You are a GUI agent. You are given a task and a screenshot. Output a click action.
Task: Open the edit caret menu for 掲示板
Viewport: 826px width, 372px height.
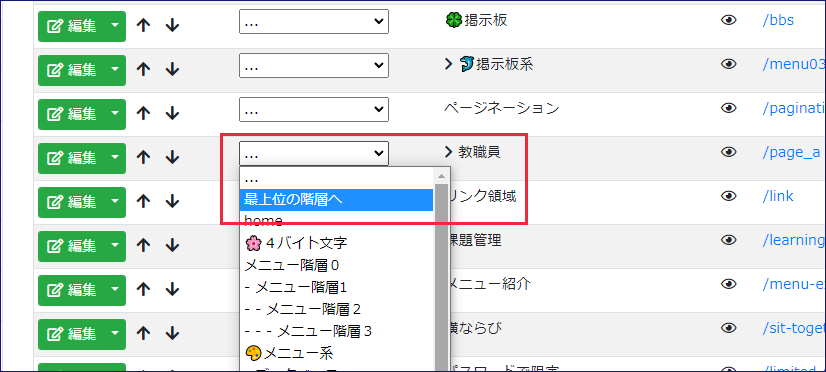coord(115,26)
